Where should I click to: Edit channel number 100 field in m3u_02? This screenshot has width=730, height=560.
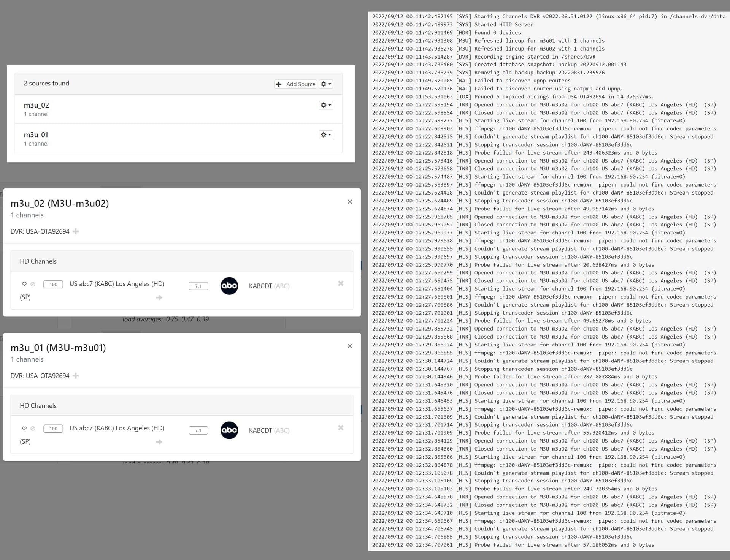(x=53, y=284)
